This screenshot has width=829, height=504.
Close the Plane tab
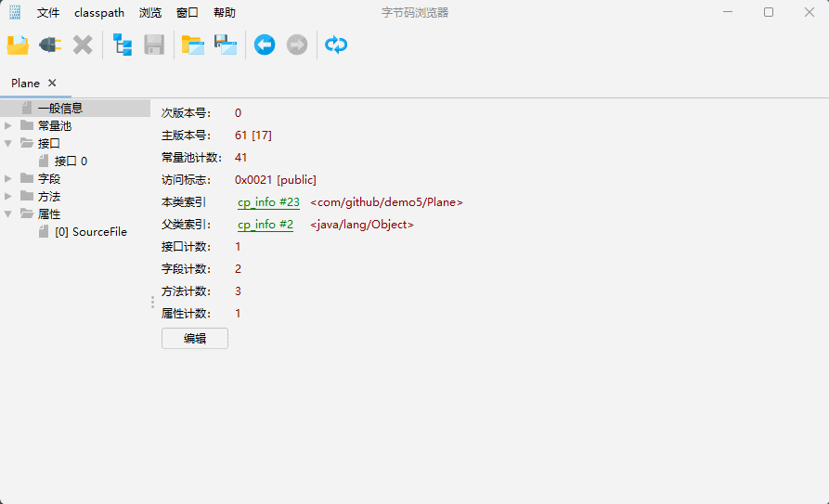click(x=52, y=83)
